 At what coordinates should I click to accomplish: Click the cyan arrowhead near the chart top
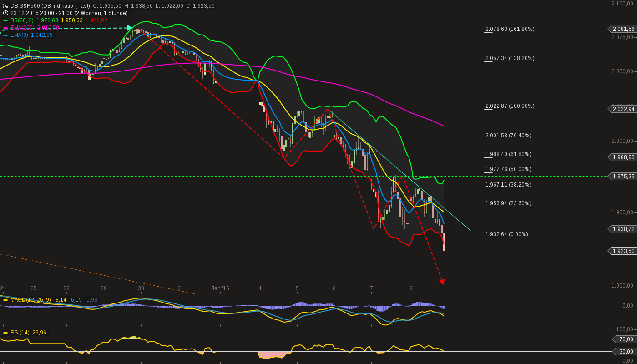[130, 28]
